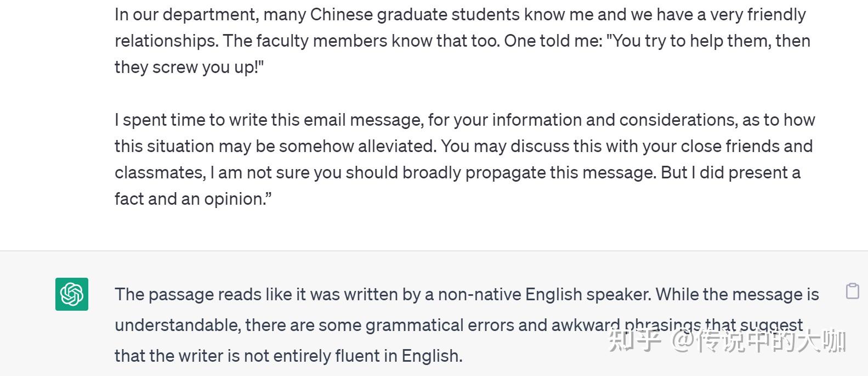Viewport: 868px width, 376px height.
Task: Copy the response using the clipboard icon
Action: point(853,291)
